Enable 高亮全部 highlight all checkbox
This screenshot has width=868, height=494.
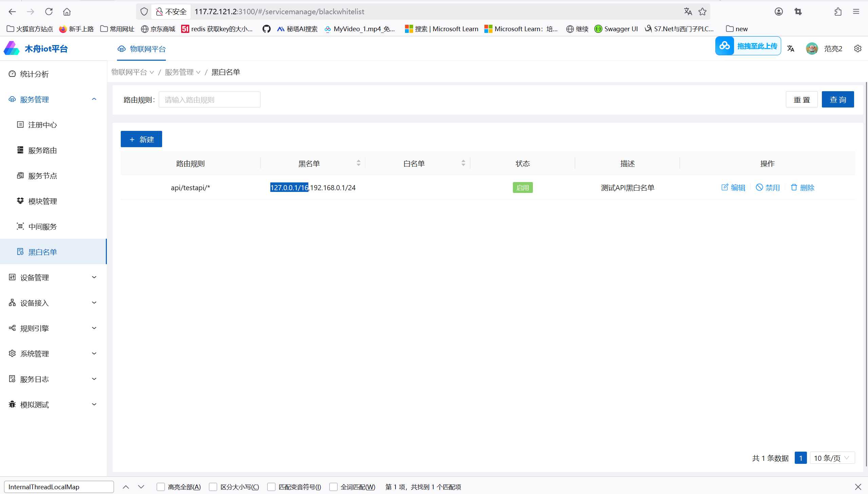tap(161, 487)
